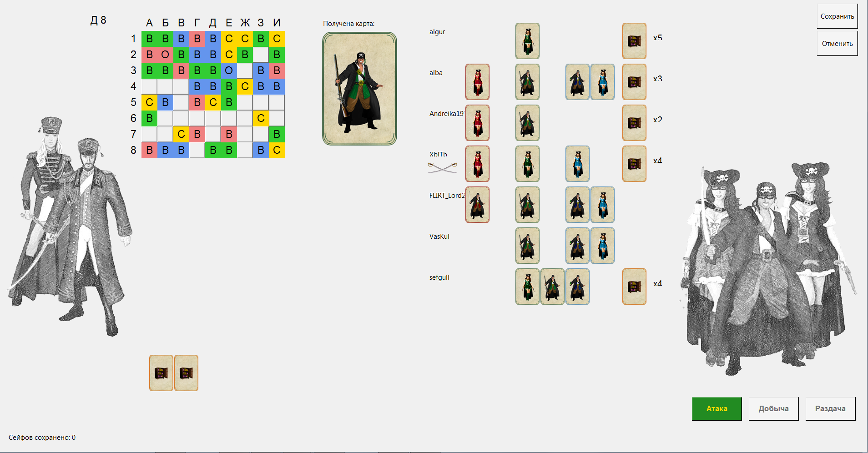This screenshot has width=868, height=453.
Task: Pick XhITb's blue dress woman card
Action: click(x=577, y=164)
